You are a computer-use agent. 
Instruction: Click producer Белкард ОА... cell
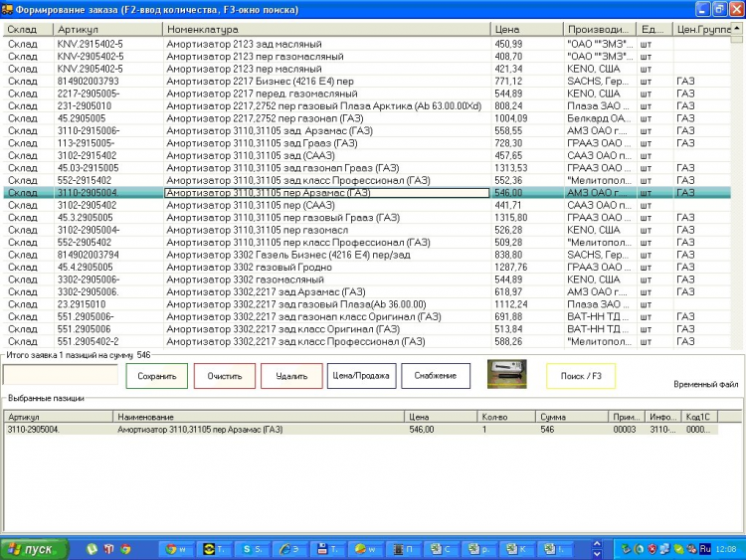coord(599,118)
